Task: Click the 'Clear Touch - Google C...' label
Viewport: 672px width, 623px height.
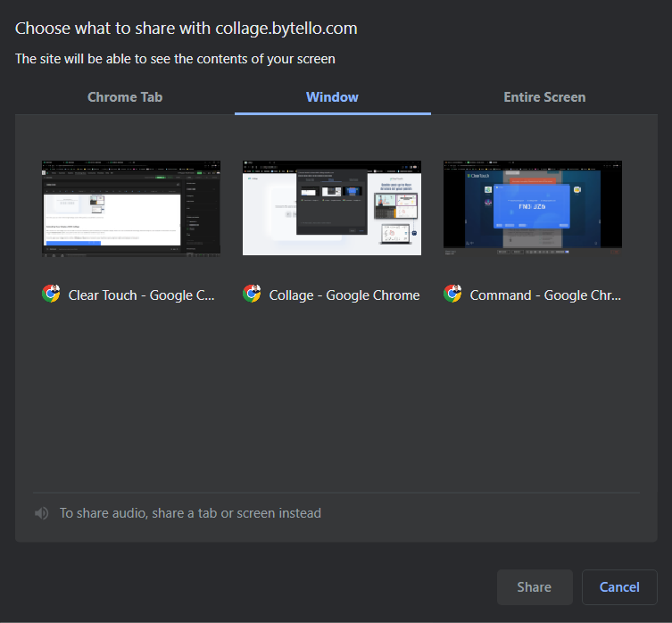Action: point(141,295)
